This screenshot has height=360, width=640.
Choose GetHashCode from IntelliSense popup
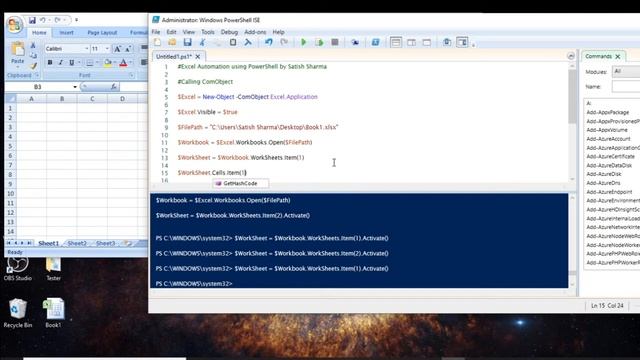click(240, 184)
